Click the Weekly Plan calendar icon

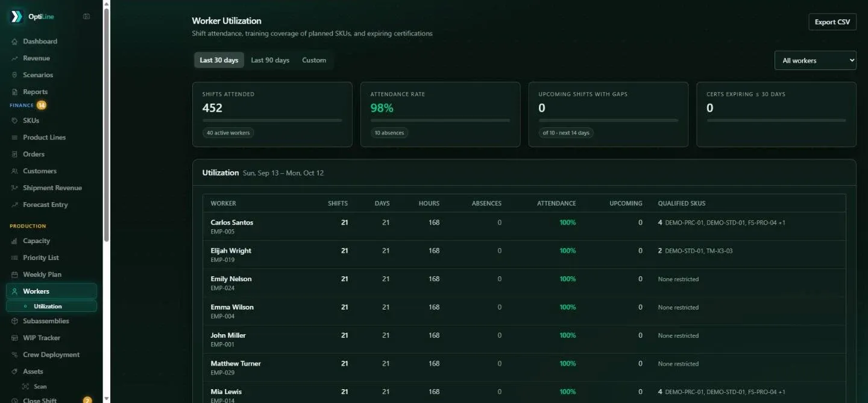[x=14, y=275]
